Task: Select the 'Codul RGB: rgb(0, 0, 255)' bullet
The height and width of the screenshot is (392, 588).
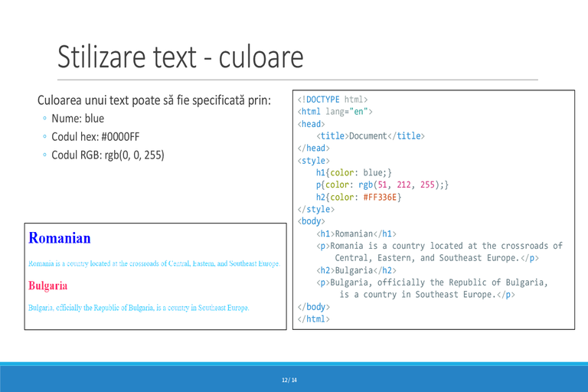Action: [108, 155]
